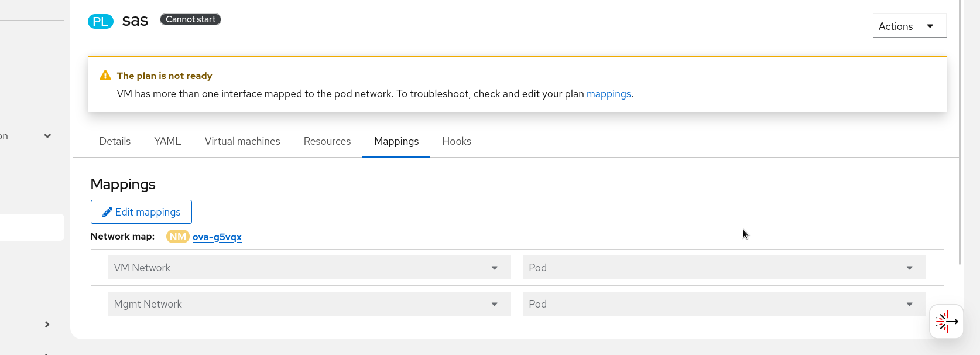Click the Cannot start status label
The height and width of the screenshot is (355, 980).
click(190, 19)
